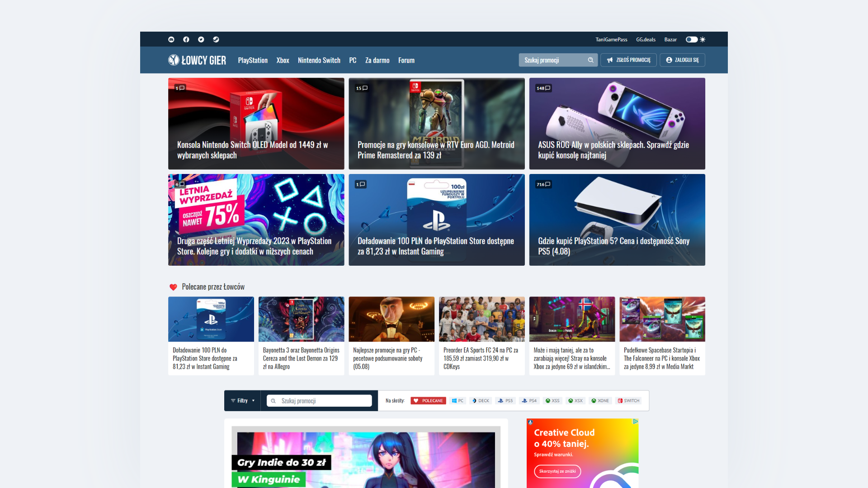The image size is (868, 488).
Task: Enable the PS5 shortcut filter
Action: point(505,401)
